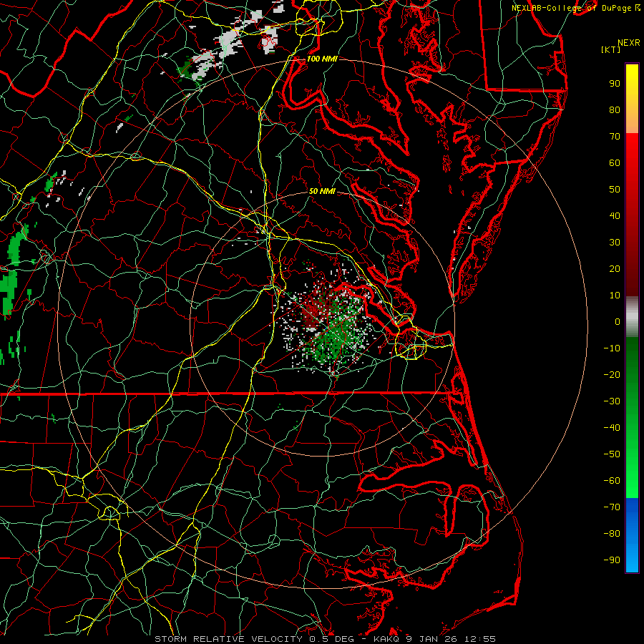Click the -60 value on the velocity scale
The height and width of the screenshot is (644, 644).
(612, 481)
